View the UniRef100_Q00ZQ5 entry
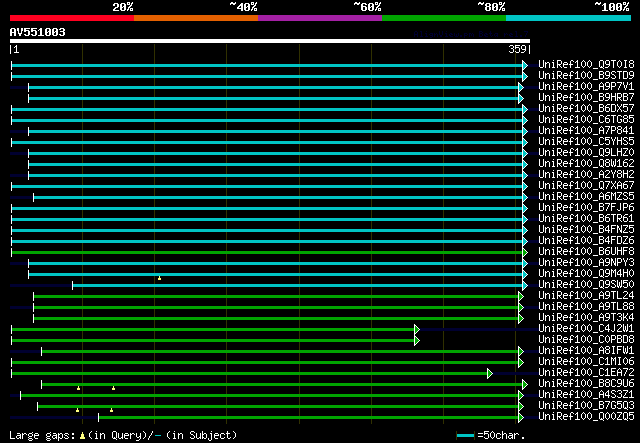640x443 pixels. point(586,417)
